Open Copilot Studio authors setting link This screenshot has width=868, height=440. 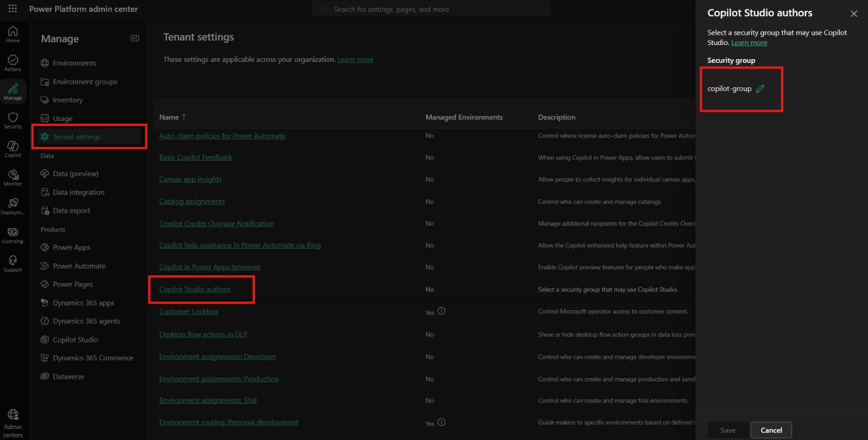[x=195, y=289]
